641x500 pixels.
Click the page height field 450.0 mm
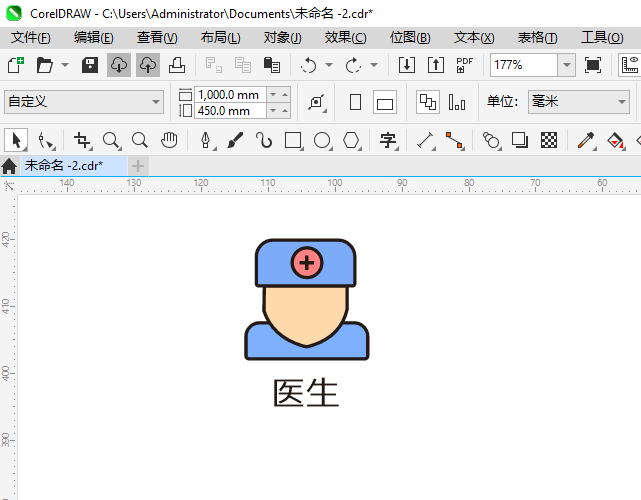230,111
